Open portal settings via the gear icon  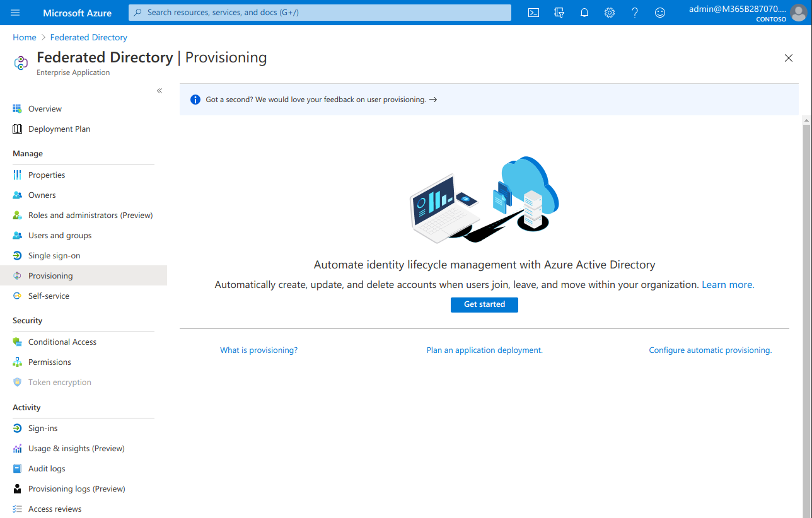[x=609, y=13]
